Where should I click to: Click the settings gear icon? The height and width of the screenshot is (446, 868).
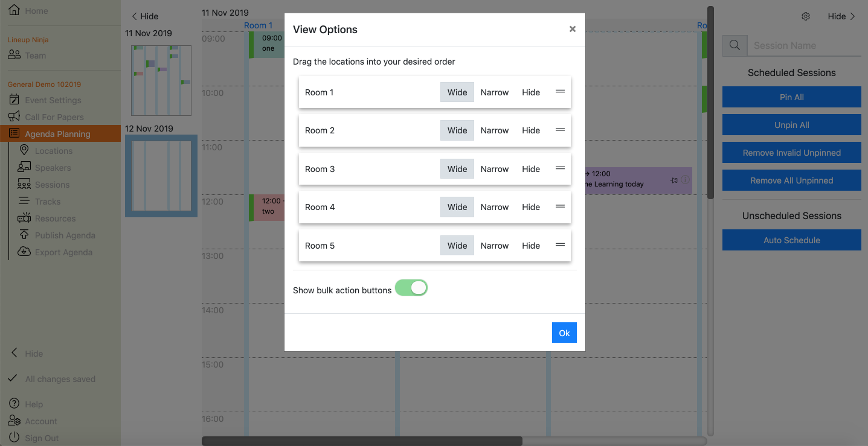tap(805, 16)
